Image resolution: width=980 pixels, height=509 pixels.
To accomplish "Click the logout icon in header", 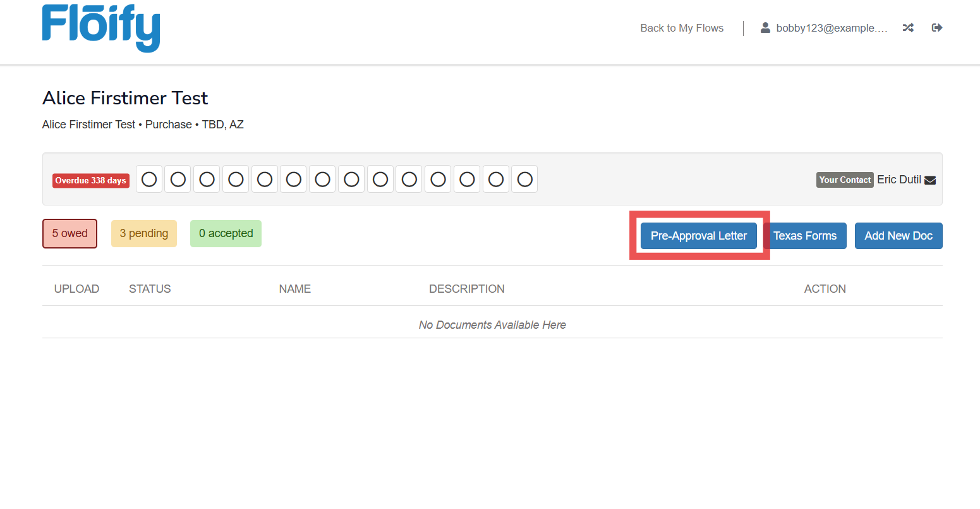I will pos(937,28).
